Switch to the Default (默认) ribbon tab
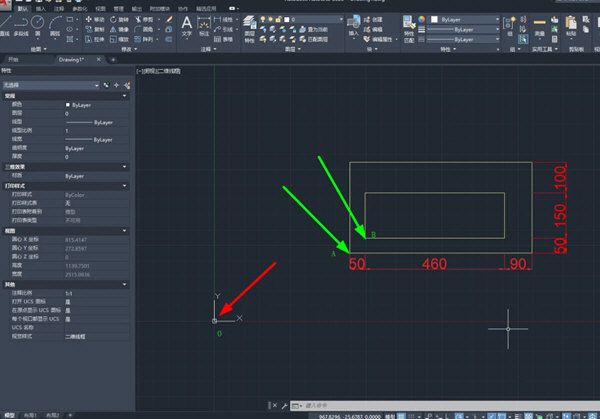 pyautogui.click(x=22, y=8)
